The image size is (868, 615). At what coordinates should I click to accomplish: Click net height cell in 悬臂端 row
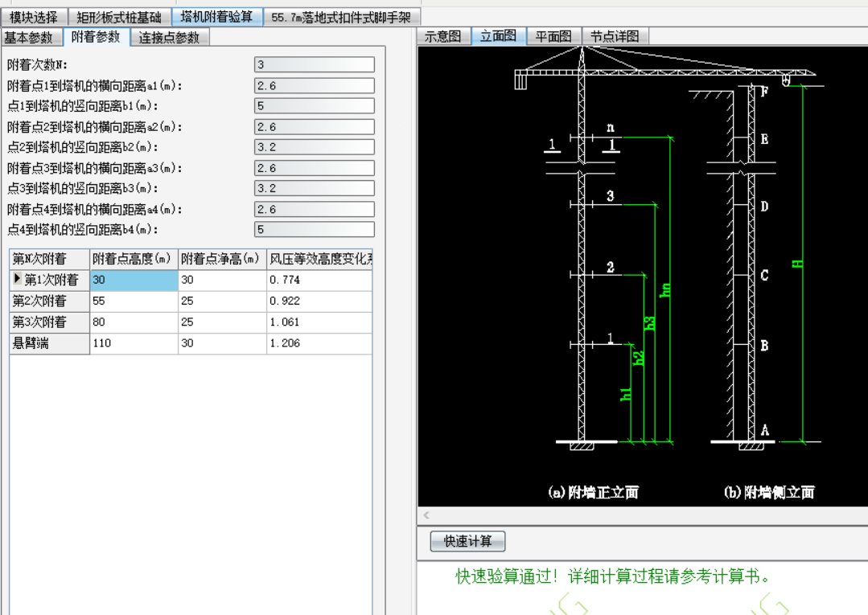click(x=223, y=343)
